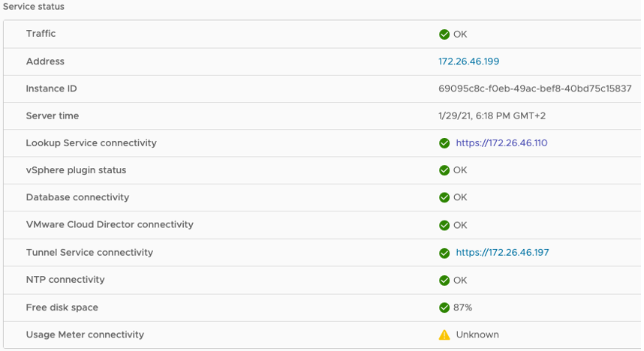Screen dimensions: 644x351
Task: Click the Lookup Service green status icon
Action: click(x=444, y=143)
